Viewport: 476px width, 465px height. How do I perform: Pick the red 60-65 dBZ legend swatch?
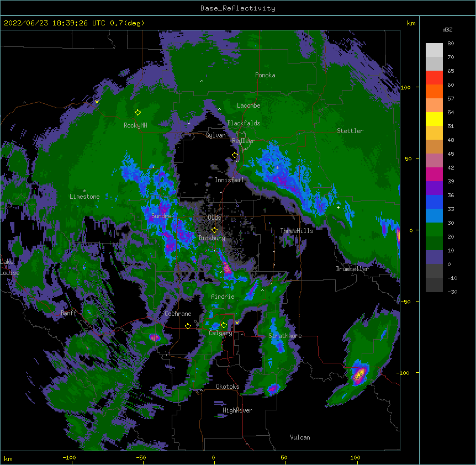[434, 78]
